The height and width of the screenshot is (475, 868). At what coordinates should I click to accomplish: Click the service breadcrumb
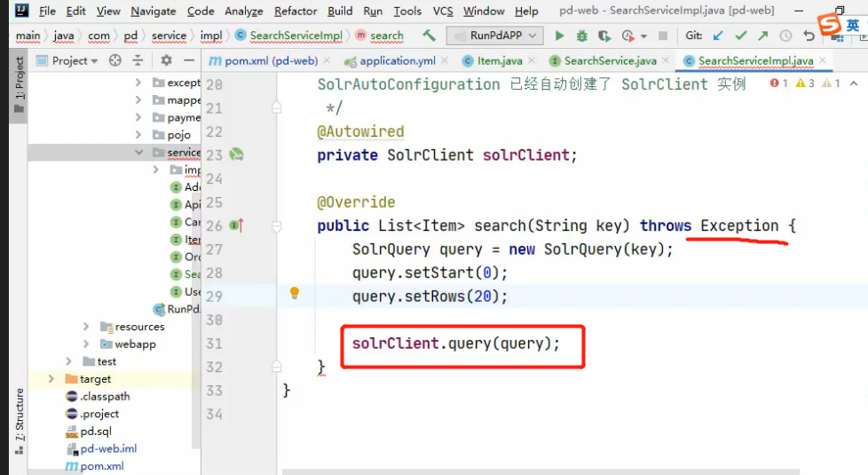click(169, 36)
